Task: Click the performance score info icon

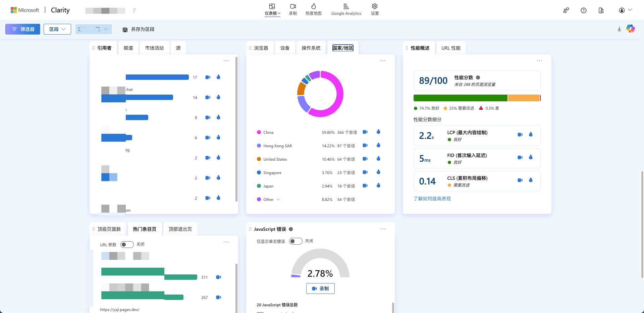Action: click(x=478, y=77)
